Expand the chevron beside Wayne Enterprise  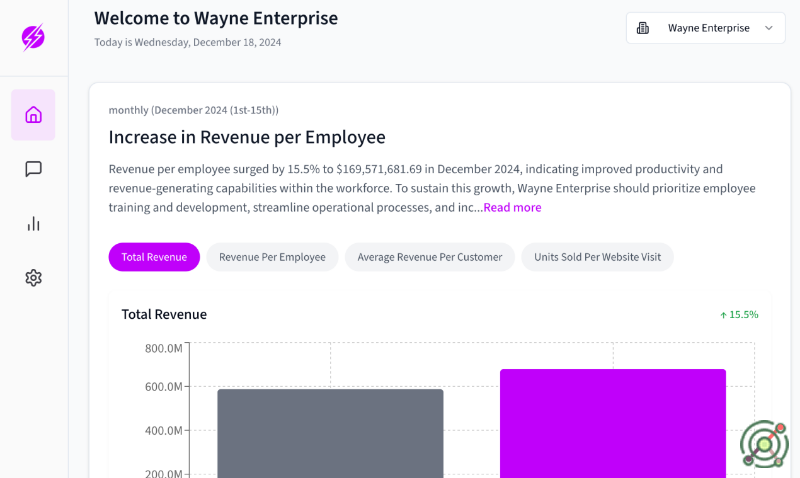769,28
